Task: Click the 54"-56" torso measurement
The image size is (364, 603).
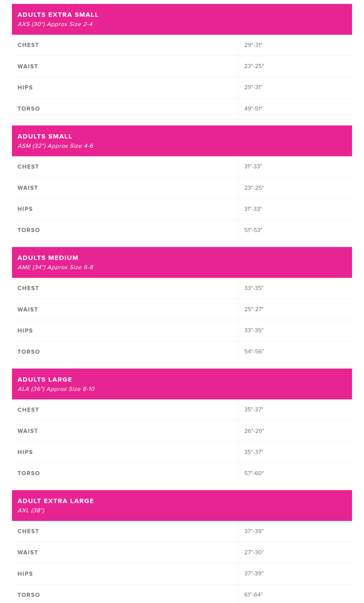Action: click(x=254, y=351)
